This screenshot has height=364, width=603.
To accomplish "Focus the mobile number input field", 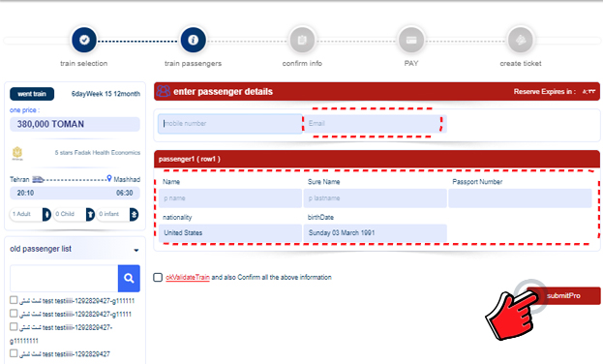I will [x=230, y=124].
